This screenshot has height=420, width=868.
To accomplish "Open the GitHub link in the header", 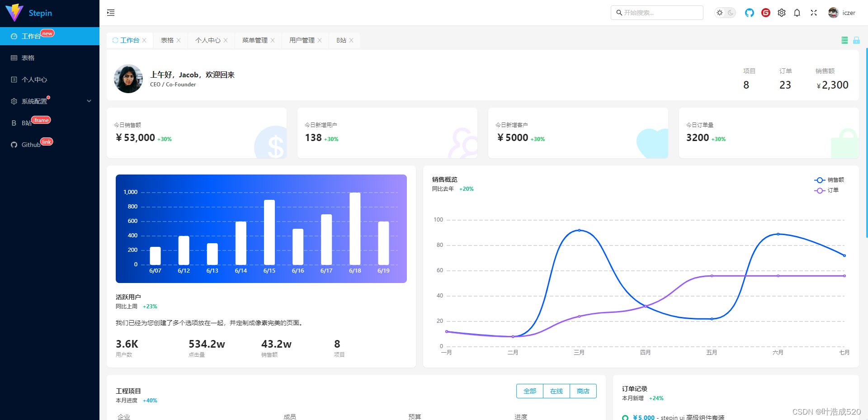I will coord(750,13).
